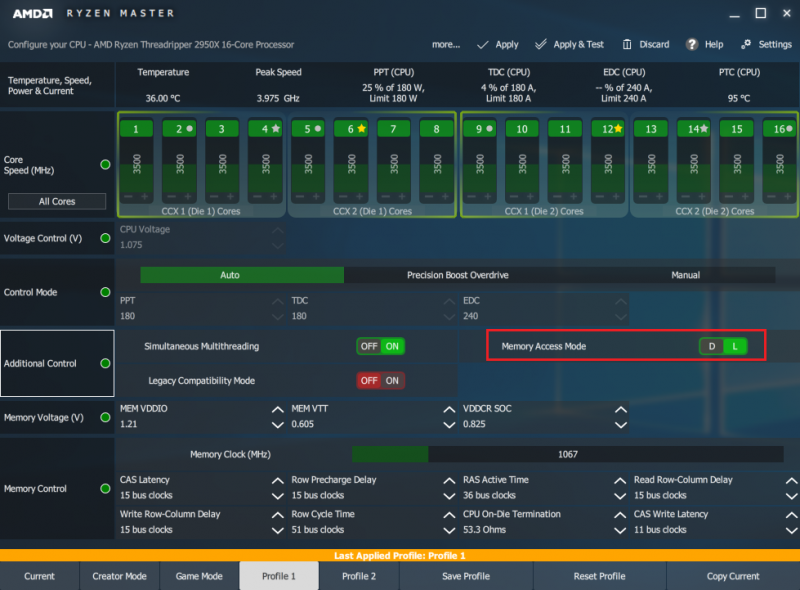800x590 pixels.
Task: Increase MEM VTT with up arrow
Action: point(449,409)
